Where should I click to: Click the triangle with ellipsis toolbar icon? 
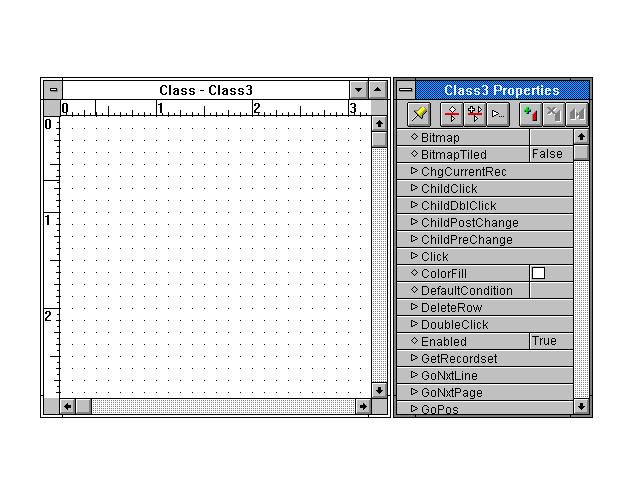pyautogui.click(x=497, y=114)
